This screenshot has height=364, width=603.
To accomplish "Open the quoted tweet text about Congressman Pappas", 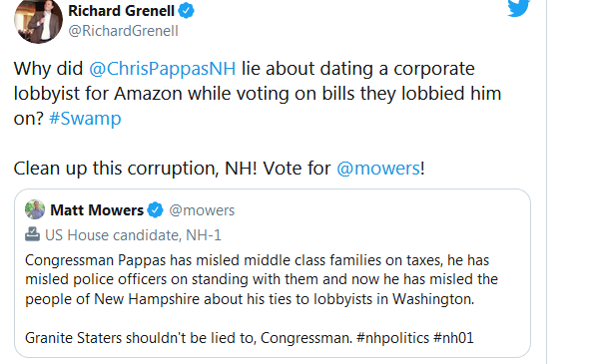I will tap(262, 279).
